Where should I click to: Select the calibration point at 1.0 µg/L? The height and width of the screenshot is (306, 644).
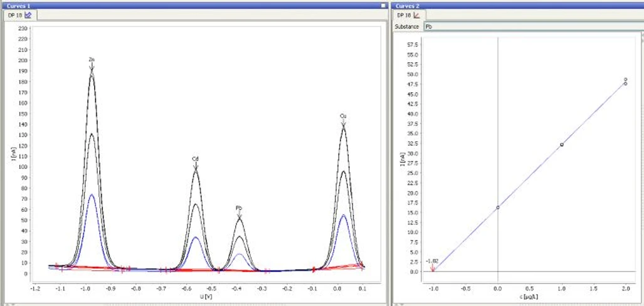562,144
